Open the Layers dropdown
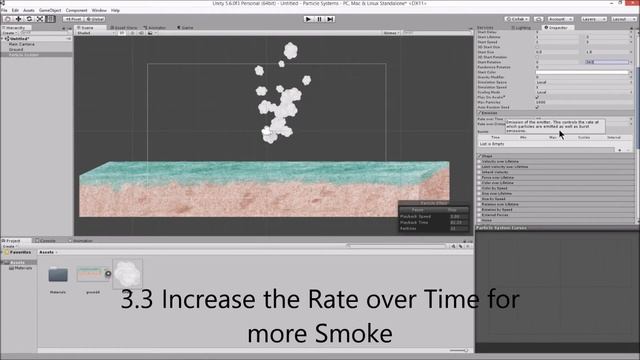This screenshot has width=640, height=360. [593, 19]
